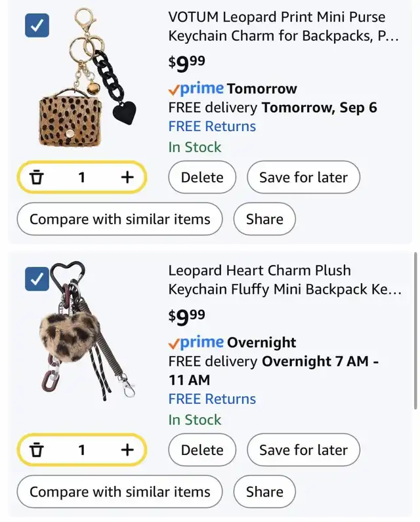Click the trash icon for Leopard Heart Charm
The width and height of the screenshot is (420, 522).
[x=37, y=450]
